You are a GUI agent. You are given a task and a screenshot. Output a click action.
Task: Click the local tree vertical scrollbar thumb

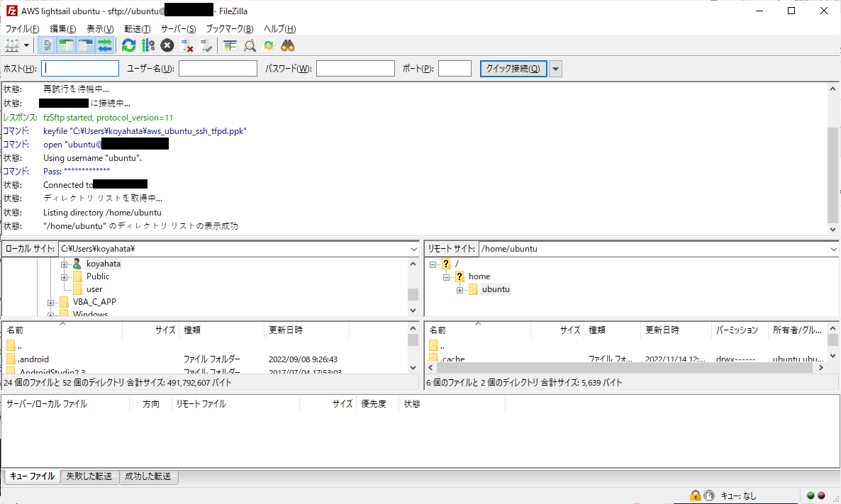pos(413,295)
